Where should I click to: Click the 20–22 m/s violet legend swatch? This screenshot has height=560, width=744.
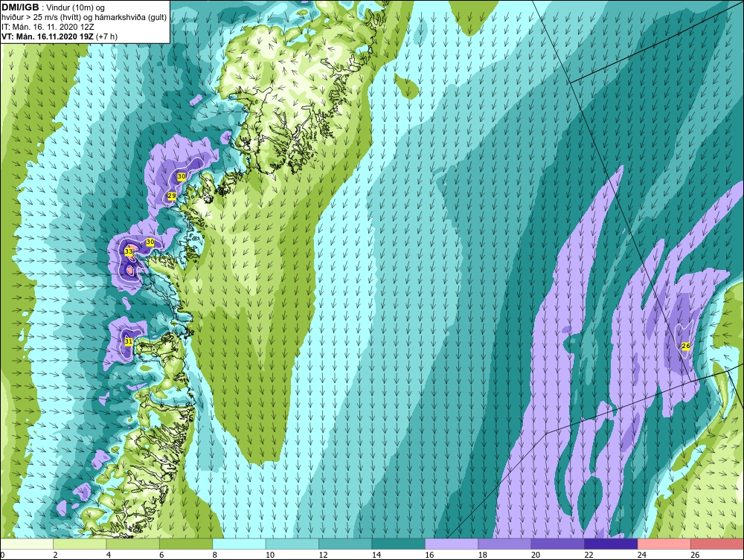(558, 544)
